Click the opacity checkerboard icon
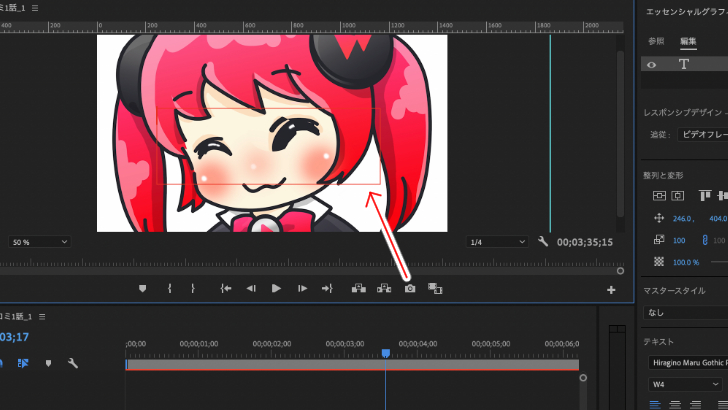Viewport: 728px width, 410px height. tap(659, 262)
